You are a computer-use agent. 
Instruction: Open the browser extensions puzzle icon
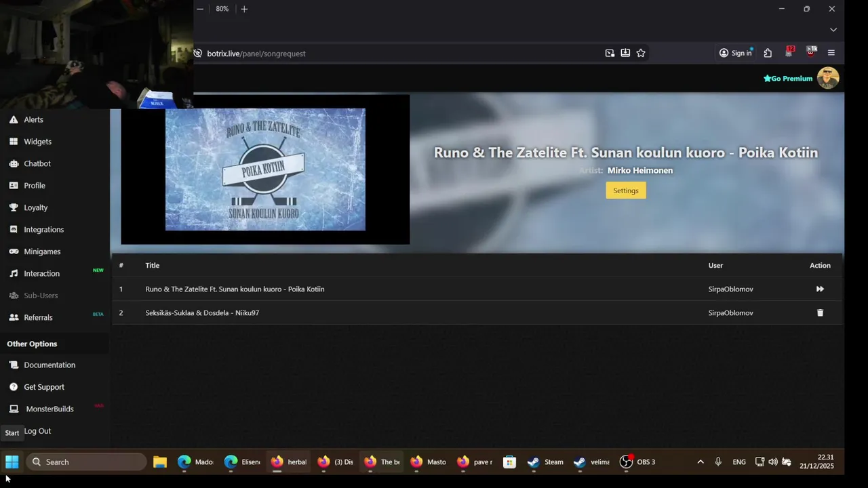coord(768,53)
